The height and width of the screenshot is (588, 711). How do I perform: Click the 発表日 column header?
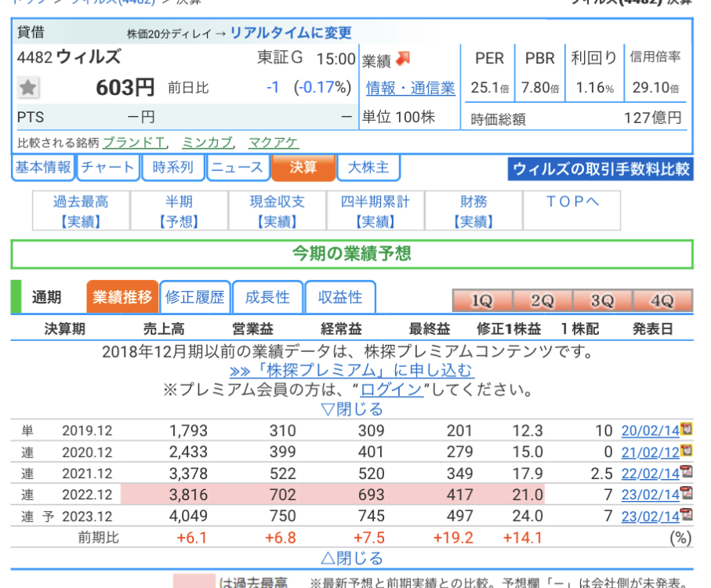point(652,328)
